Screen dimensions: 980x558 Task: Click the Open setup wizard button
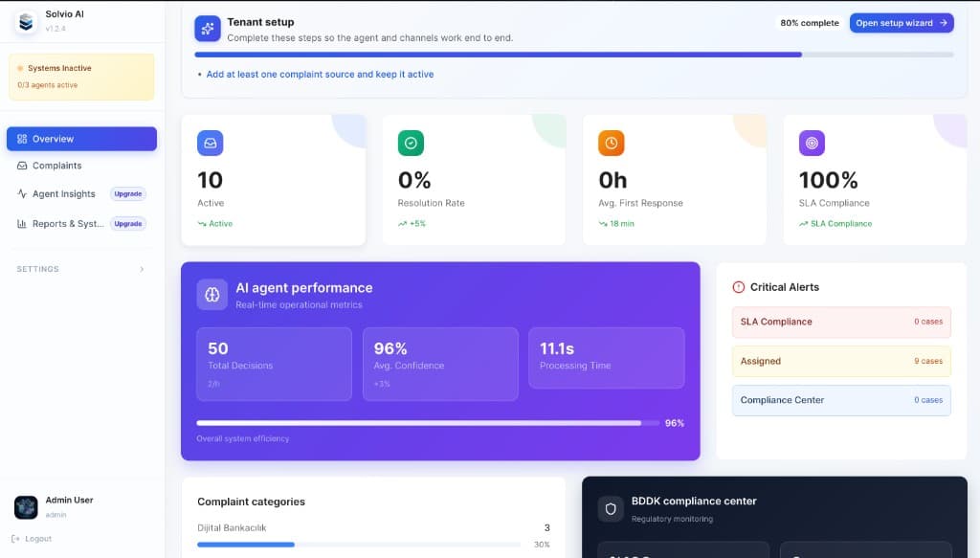point(901,22)
